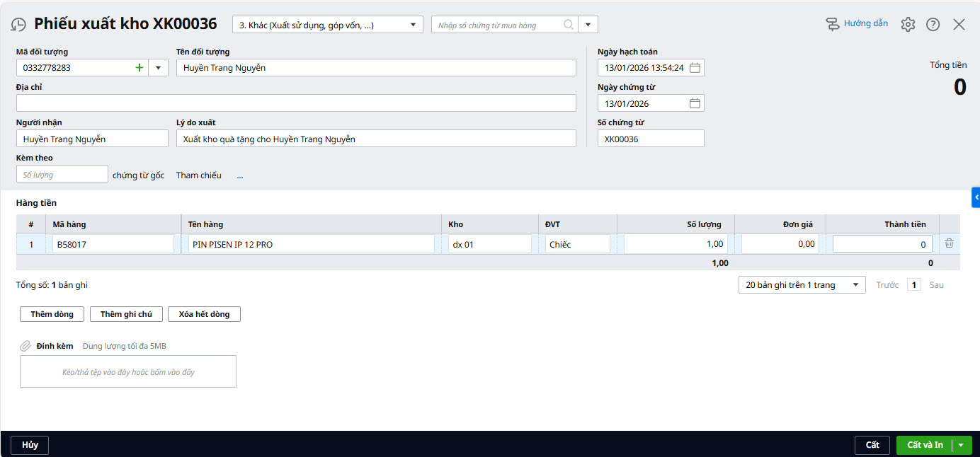Open the '20 bản ghi trên 1 trang' dropdown
980x457 pixels.
[802, 285]
